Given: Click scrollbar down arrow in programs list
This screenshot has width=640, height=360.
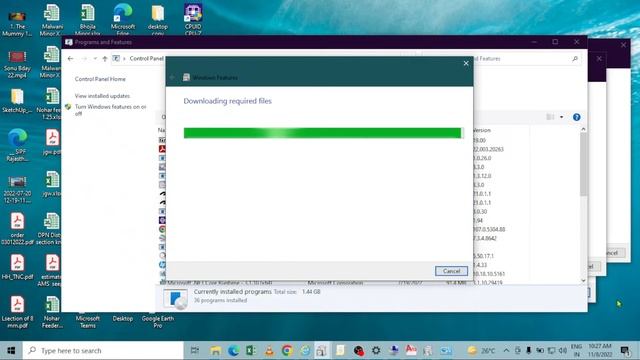Looking at the screenshot, I should click(583, 280).
